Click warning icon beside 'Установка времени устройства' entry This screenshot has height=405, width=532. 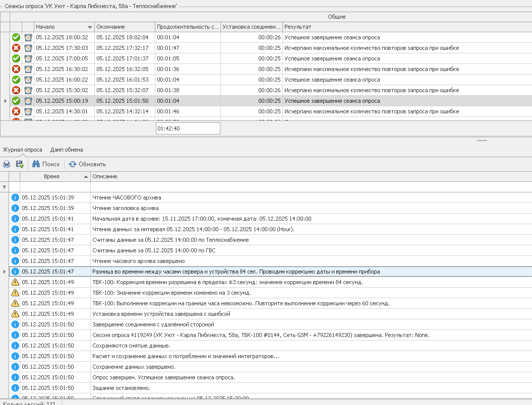pyautogui.click(x=15, y=314)
